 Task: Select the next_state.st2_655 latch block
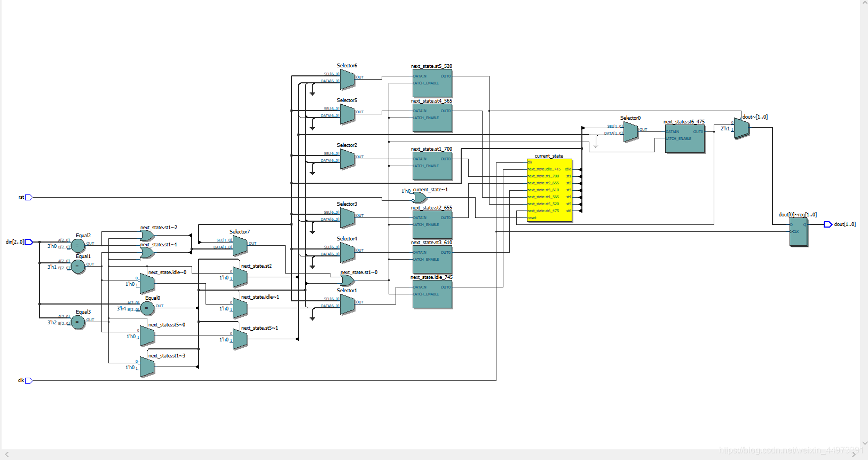point(432,224)
